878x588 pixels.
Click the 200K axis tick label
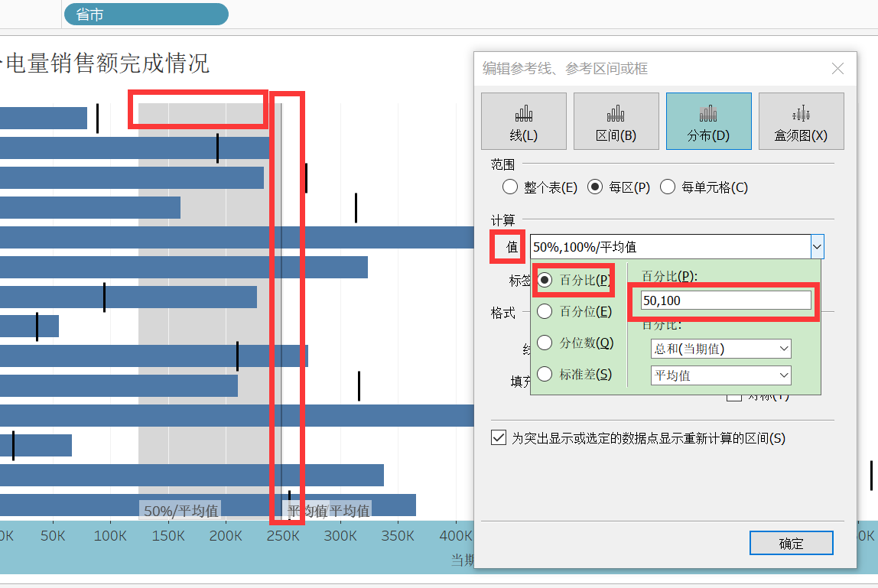[226, 536]
